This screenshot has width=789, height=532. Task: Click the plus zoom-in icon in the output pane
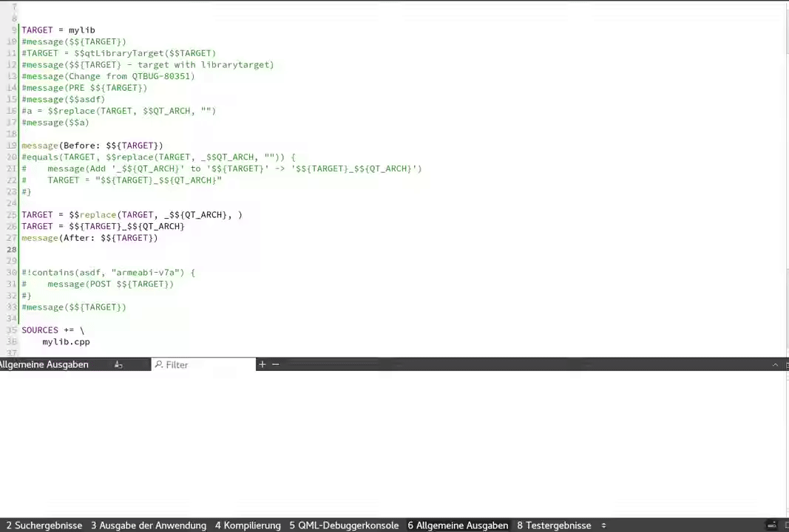pos(262,364)
